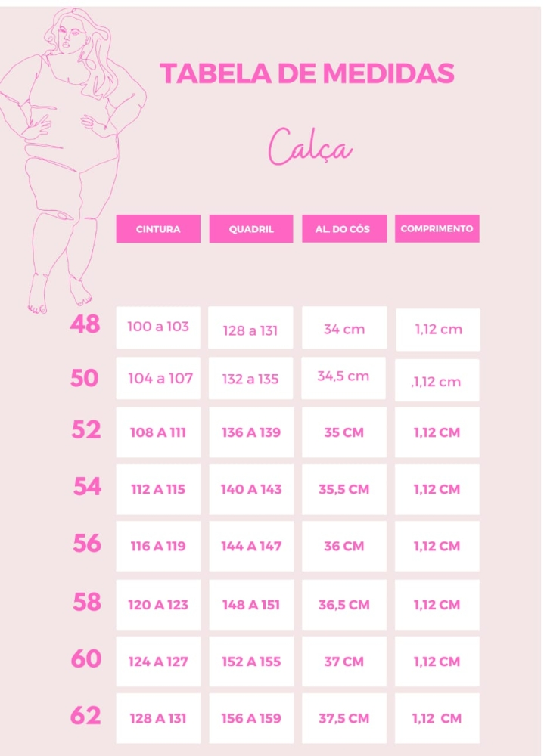Click the 152 A 155 hip cell
Viewport: 544px width, 756px height.
pos(250,661)
